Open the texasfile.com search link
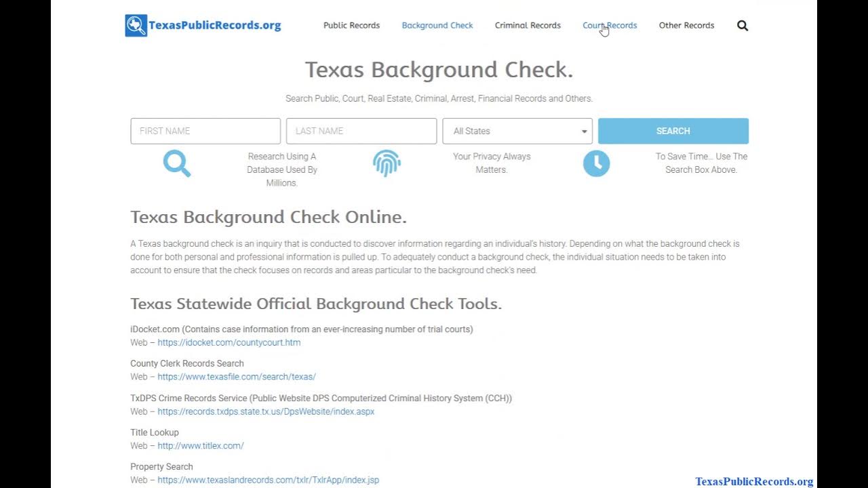 point(237,377)
